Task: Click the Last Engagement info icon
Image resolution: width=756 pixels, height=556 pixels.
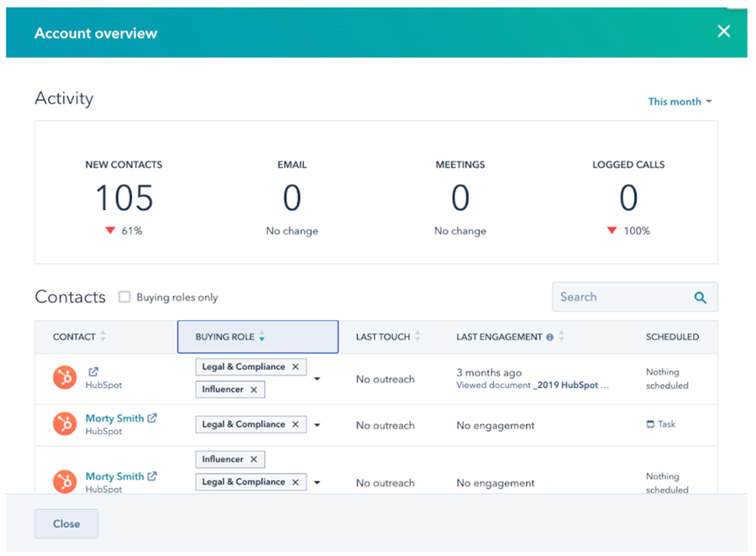Action: [549, 337]
